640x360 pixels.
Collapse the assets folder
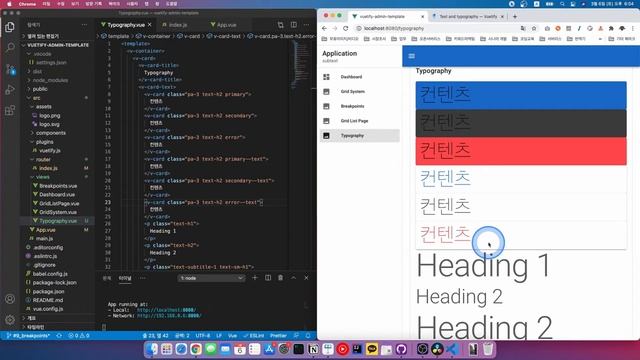pos(43,107)
